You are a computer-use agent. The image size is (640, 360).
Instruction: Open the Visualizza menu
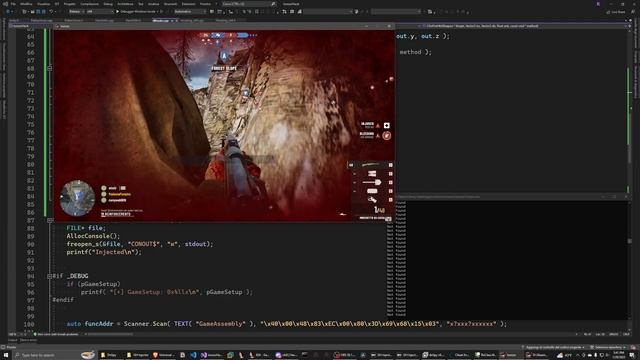(43, 4)
